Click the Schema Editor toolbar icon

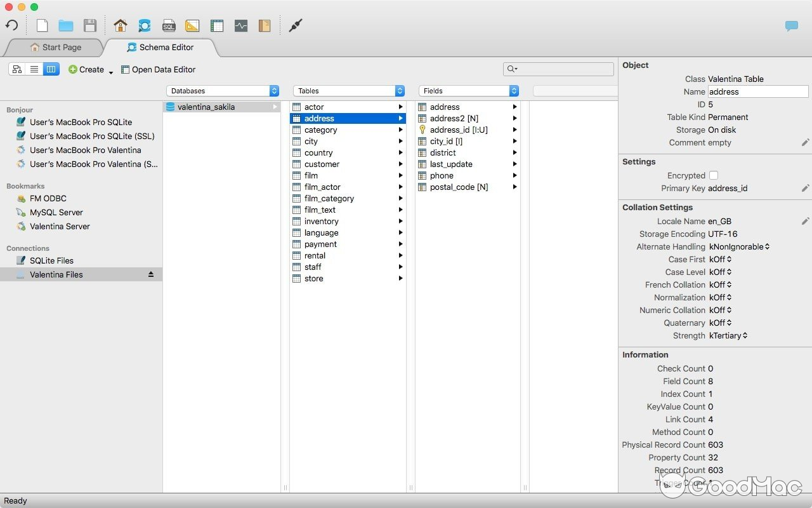(145, 25)
